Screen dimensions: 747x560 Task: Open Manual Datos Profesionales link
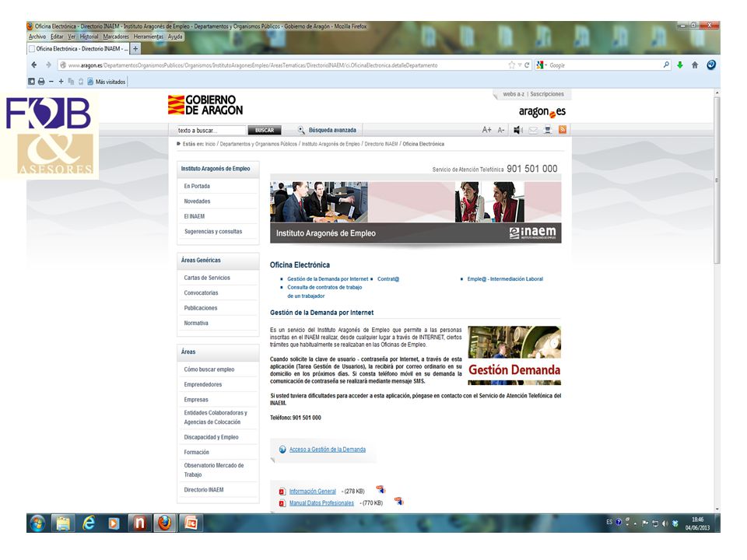321,503
